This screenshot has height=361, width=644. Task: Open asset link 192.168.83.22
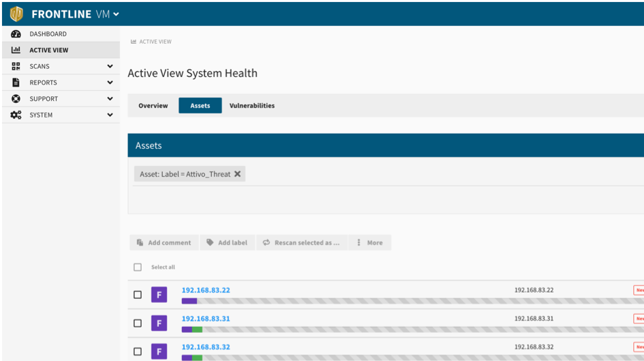[x=206, y=290]
